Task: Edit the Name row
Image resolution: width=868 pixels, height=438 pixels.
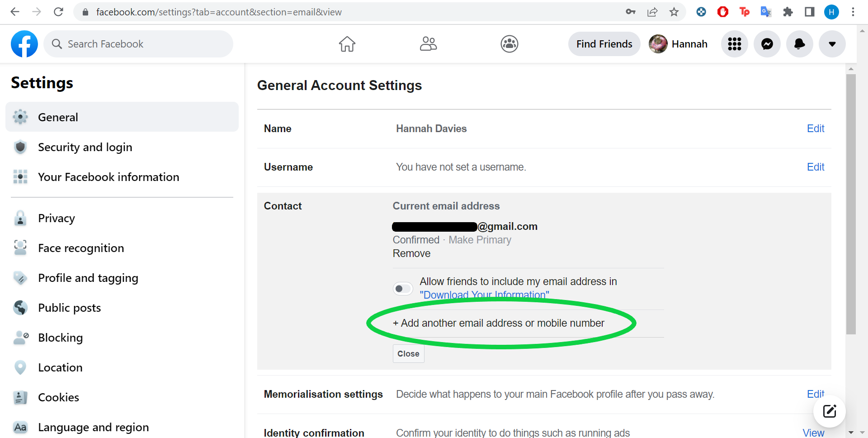Action: tap(816, 129)
